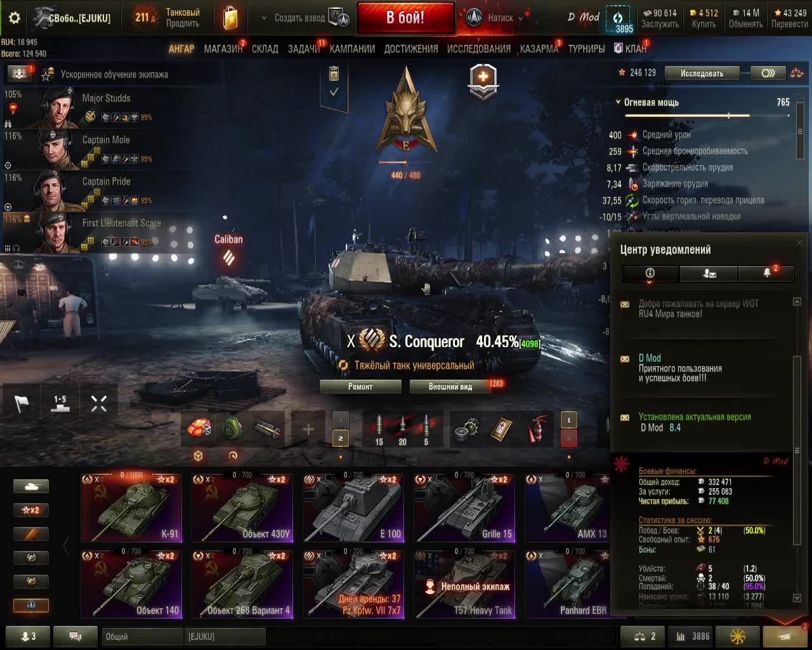Open the chat messages icon
Image resolution: width=812 pixels, height=650 pixels.
click(75, 636)
